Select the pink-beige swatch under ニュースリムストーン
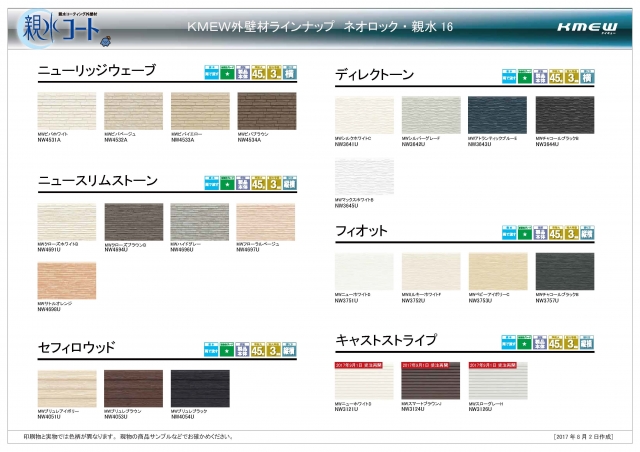This screenshot has height=452, width=640. [266, 222]
